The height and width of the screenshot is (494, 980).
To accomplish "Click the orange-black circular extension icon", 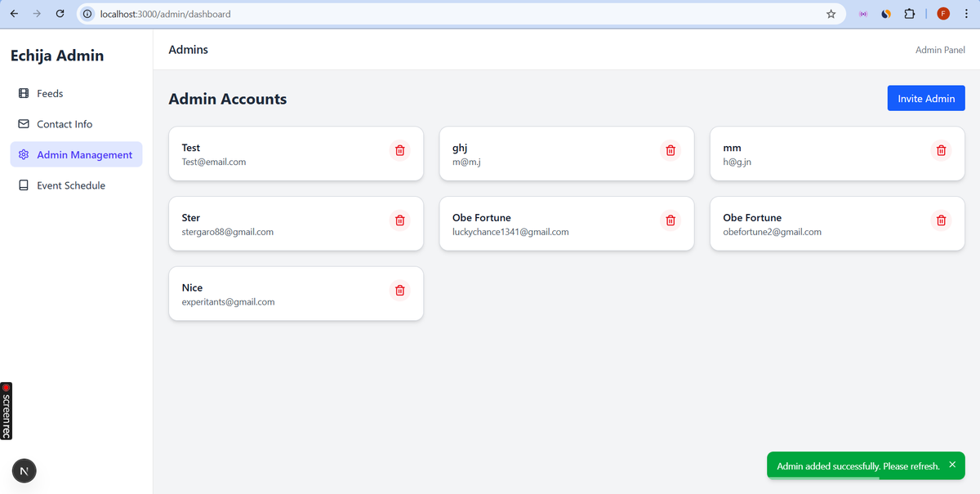I will coord(886,14).
